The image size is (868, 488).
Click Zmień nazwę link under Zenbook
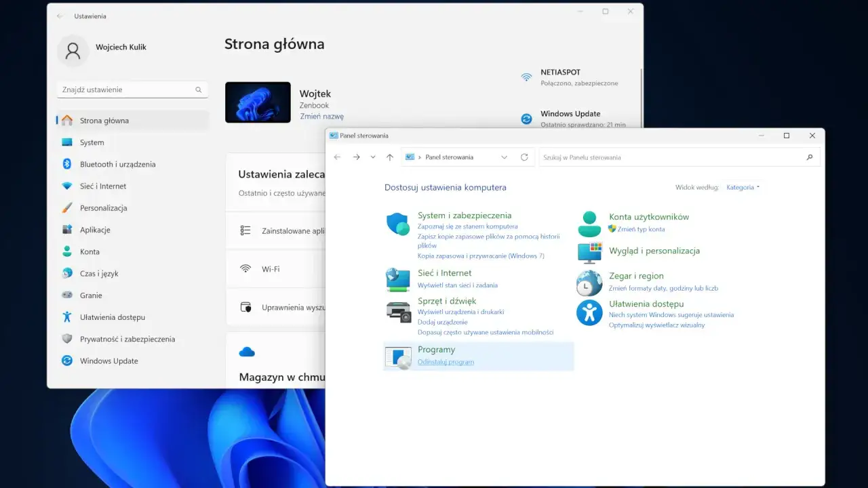(322, 117)
